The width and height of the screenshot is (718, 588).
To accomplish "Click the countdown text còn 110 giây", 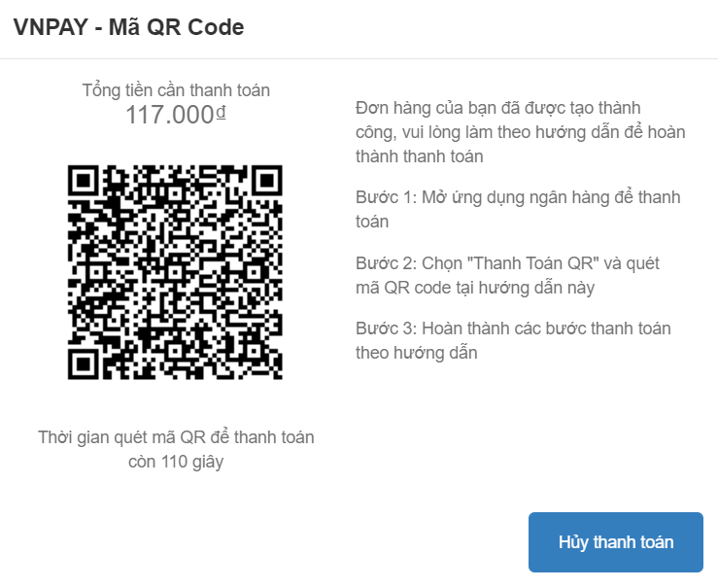I will [176, 462].
